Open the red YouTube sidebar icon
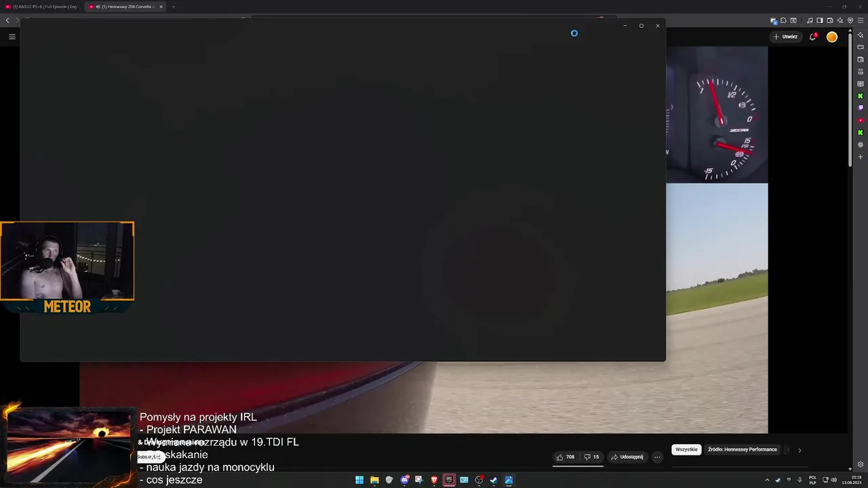This screenshot has width=868, height=488. click(861, 120)
